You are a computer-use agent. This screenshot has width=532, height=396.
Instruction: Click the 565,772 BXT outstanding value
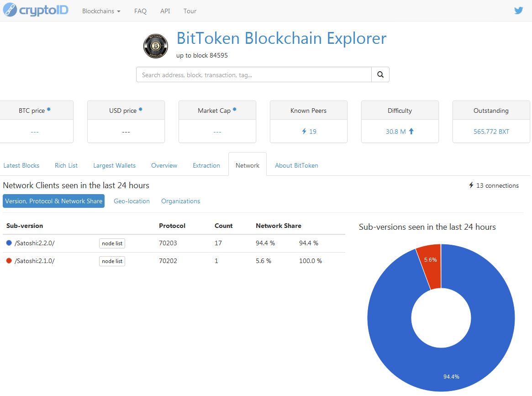pos(491,132)
